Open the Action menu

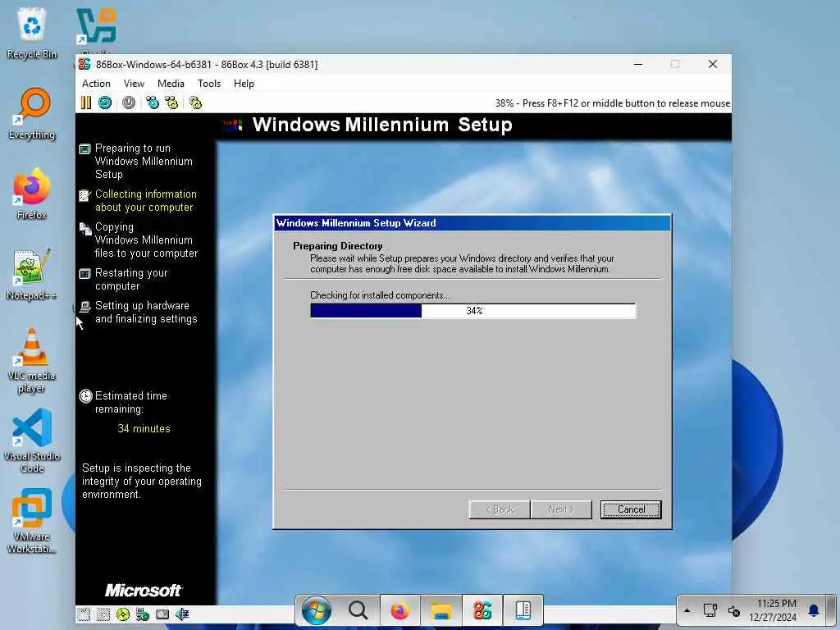[x=97, y=84]
